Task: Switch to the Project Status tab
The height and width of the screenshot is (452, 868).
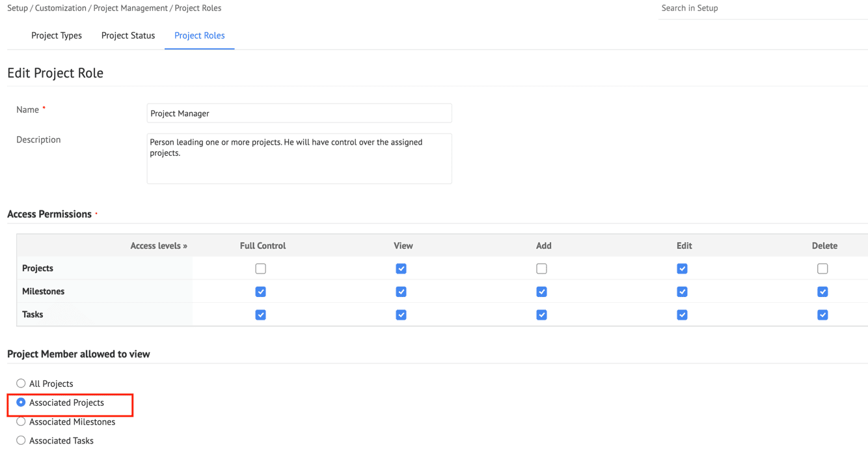Action: point(128,36)
